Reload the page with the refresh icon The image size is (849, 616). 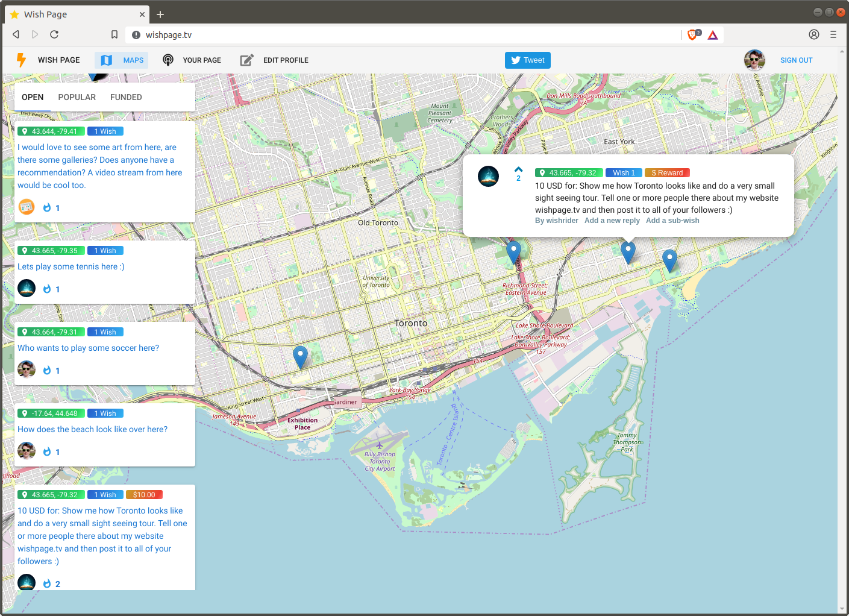pyautogui.click(x=54, y=35)
